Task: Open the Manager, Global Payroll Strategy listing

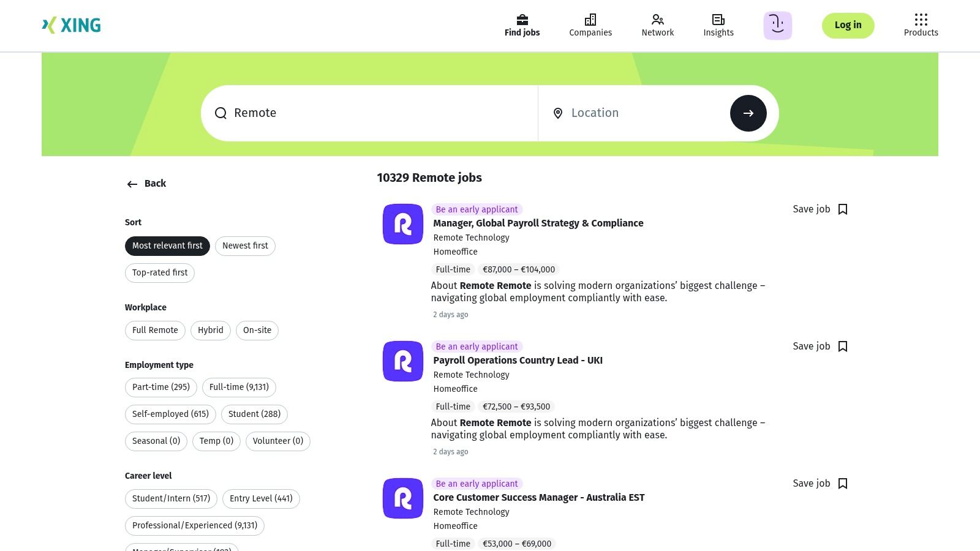Action: [x=538, y=223]
